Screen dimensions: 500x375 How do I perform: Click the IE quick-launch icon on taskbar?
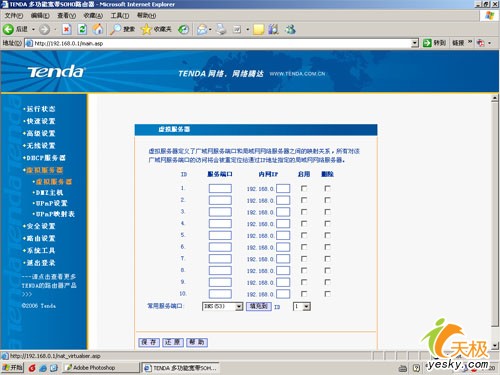coord(43,368)
